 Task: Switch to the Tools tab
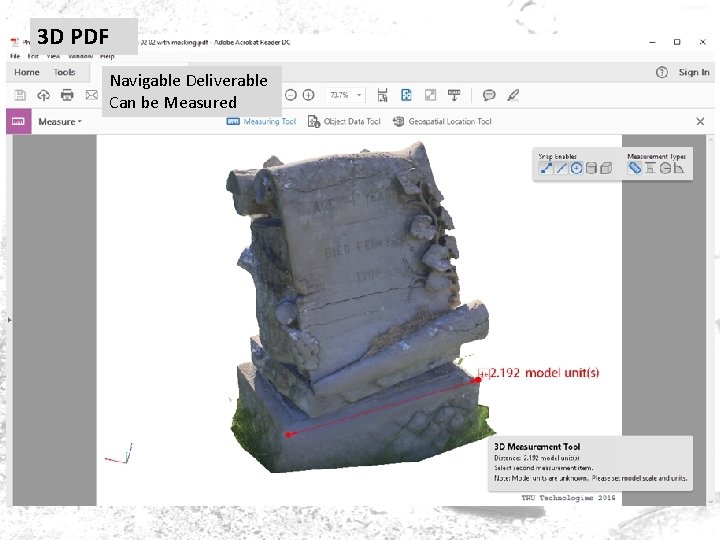point(64,72)
